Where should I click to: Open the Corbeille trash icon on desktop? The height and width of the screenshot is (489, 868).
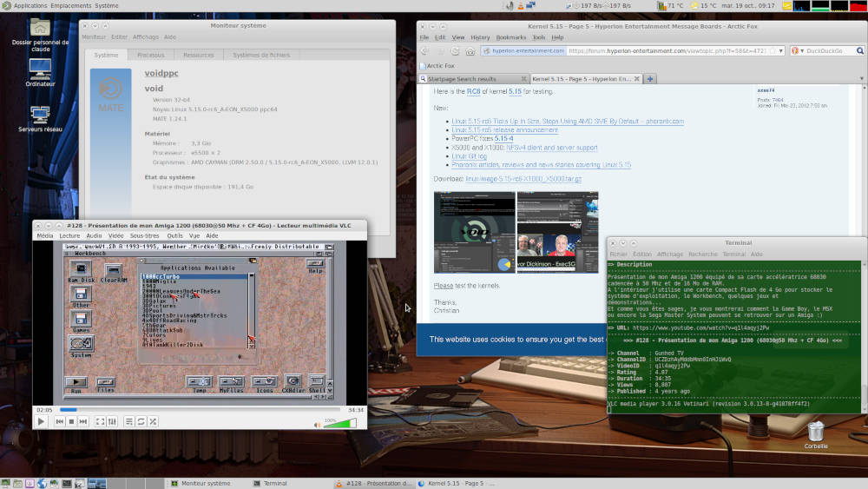tap(816, 432)
